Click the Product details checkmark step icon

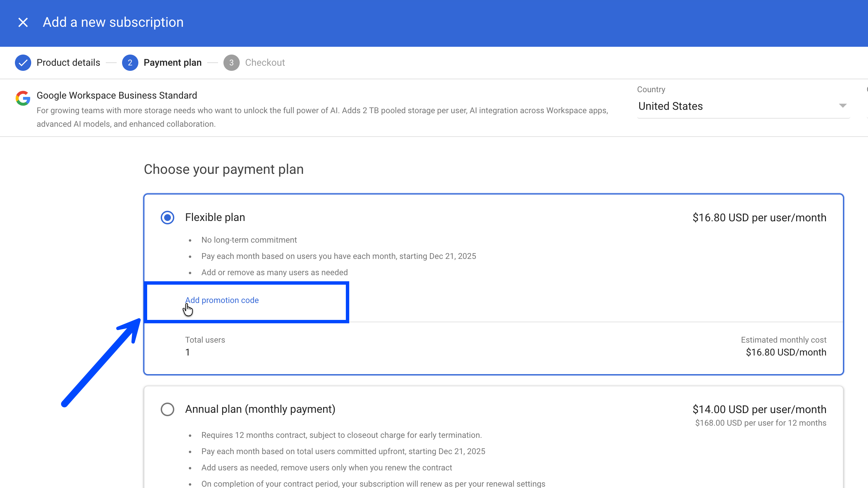pyautogui.click(x=23, y=63)
